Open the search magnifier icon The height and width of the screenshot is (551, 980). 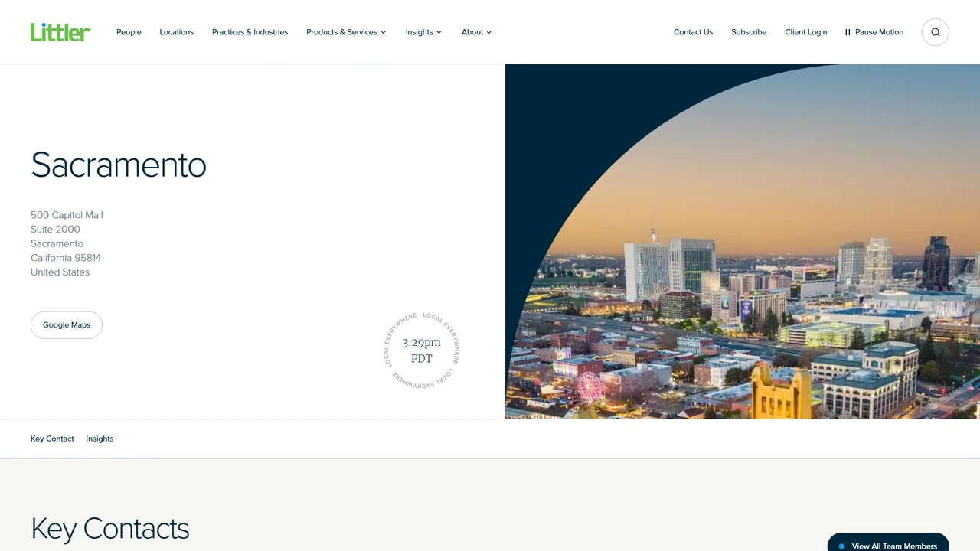coord(936,32)
